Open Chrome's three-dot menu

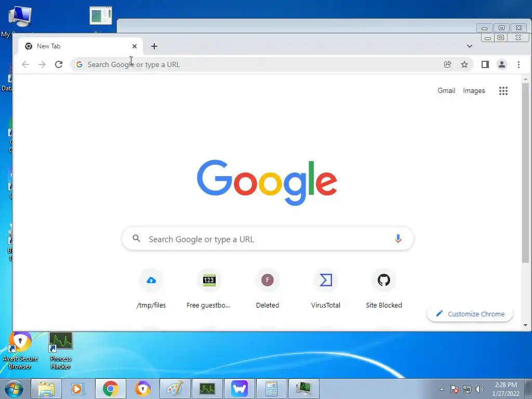(518, 64)
